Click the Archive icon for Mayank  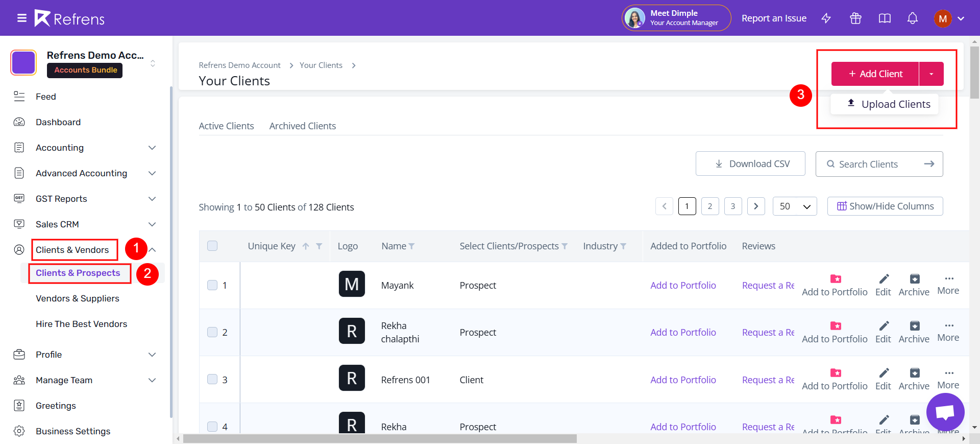[915, 279]
